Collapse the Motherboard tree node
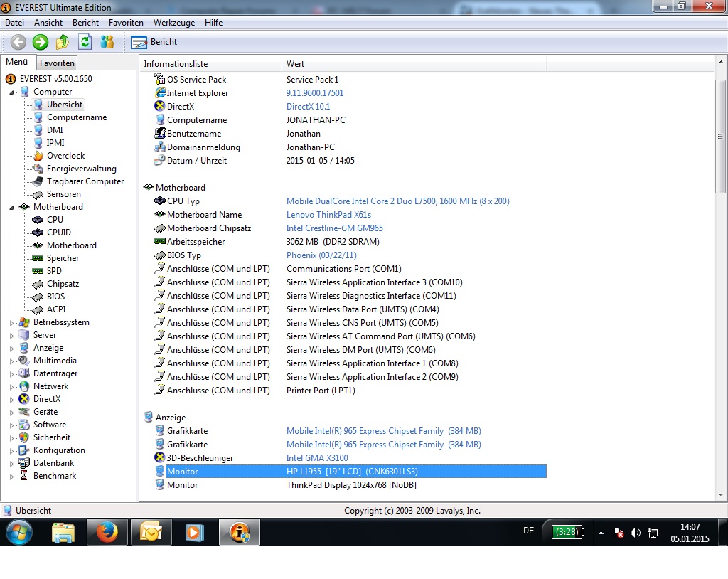Screen dimensions: 728x579 coord(11,207)
